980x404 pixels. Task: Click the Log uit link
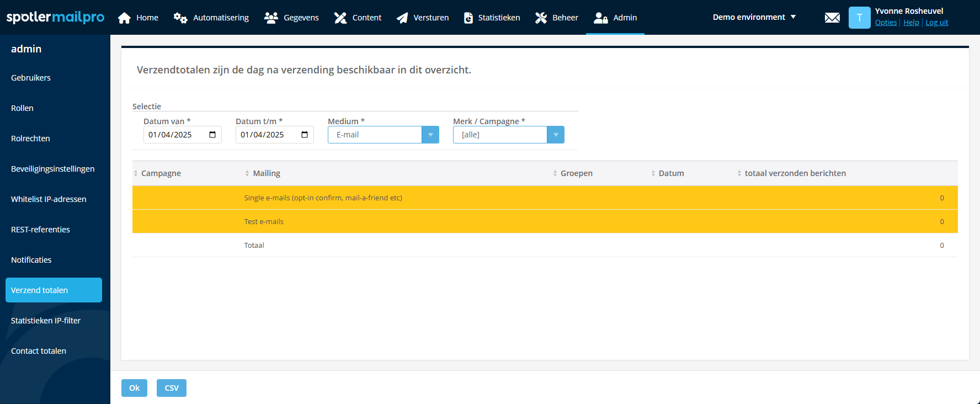(x=936, y=23)
